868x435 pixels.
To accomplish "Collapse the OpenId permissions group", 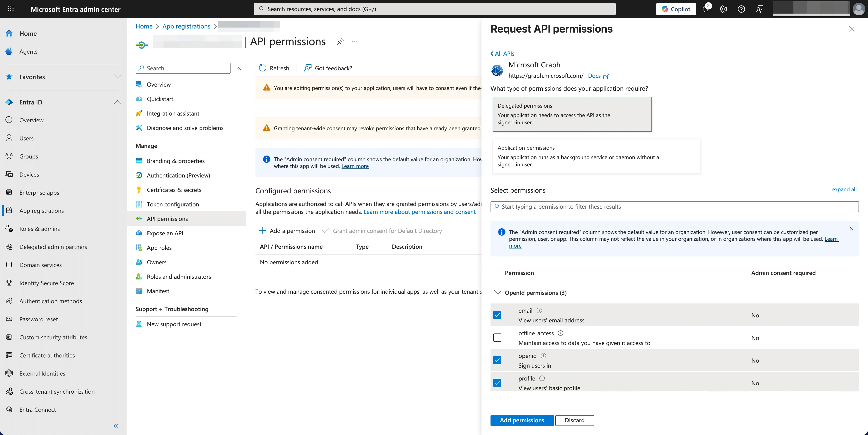I will (498, 293).
